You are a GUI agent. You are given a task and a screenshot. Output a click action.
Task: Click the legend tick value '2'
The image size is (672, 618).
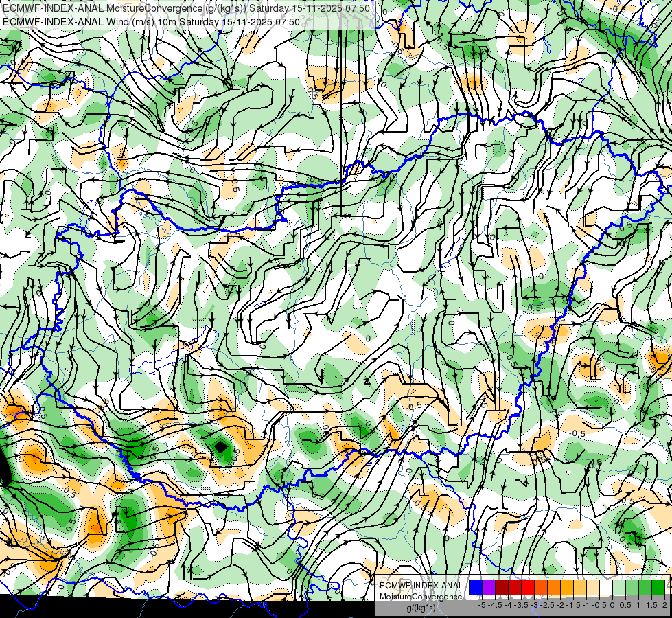[x=664, y=605]
